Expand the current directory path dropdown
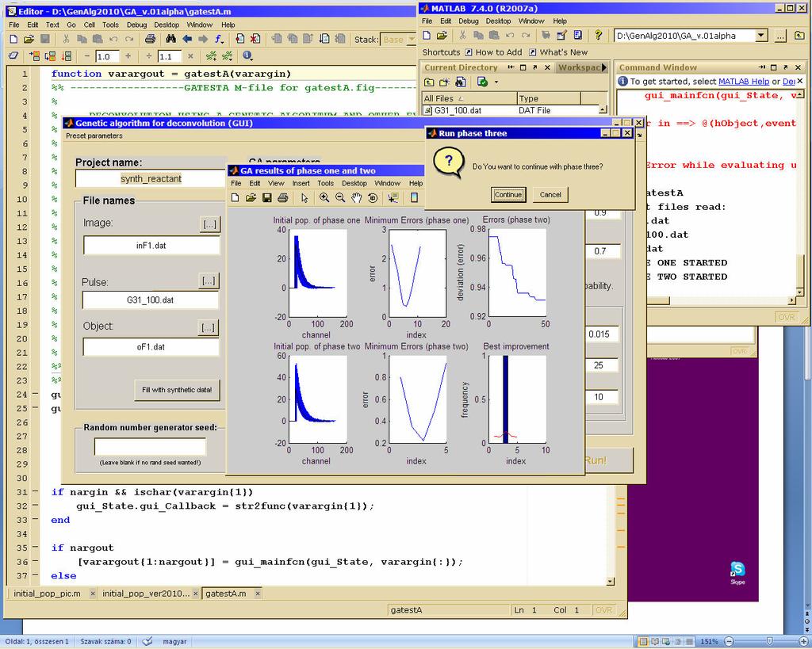The image size is (812, 649). click(761, 36)
